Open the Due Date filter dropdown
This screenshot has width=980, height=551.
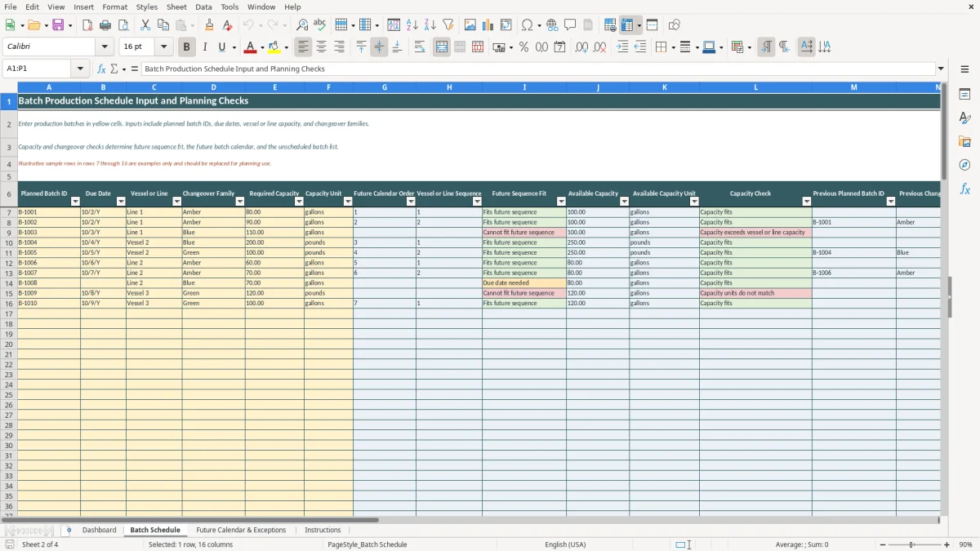121,202
